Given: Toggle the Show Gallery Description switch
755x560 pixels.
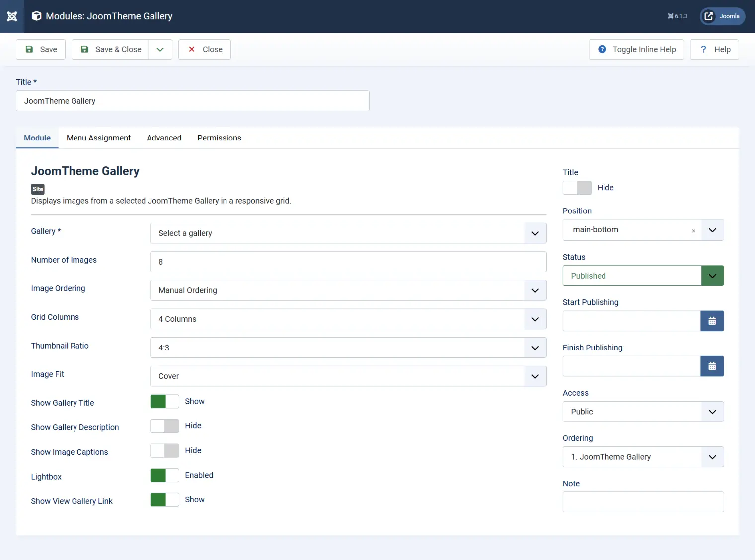Looking at the screenshot, I should [x=164, y=426].
